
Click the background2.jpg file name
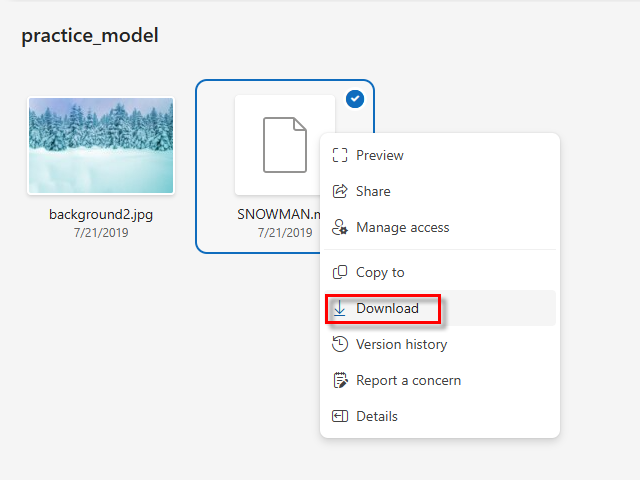[x=101, y=214]
